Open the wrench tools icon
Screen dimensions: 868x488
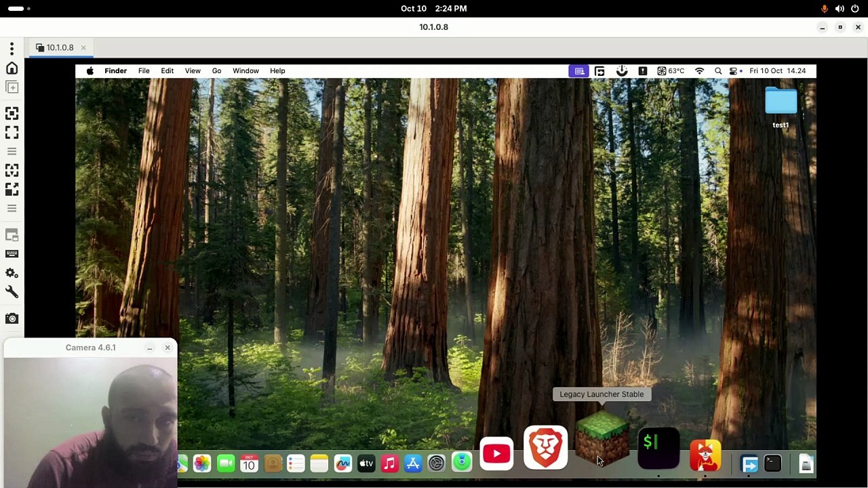point(12,291)
